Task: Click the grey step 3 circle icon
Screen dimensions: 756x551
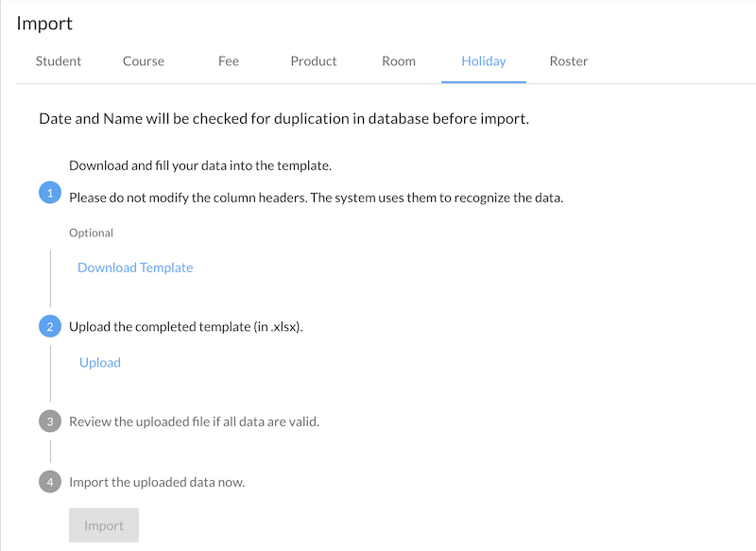Action: [50, 422]
